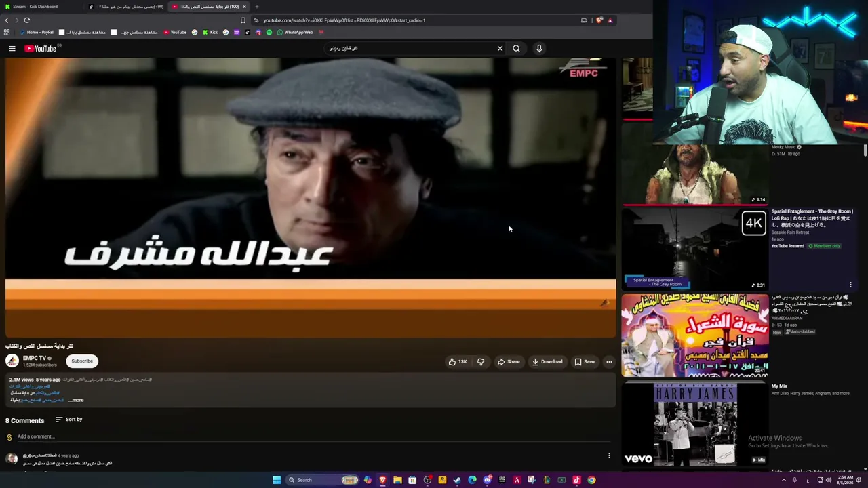Open the Kick bookmark
Image resolution: width=868 pixels, height=488 pixels.
210,32
